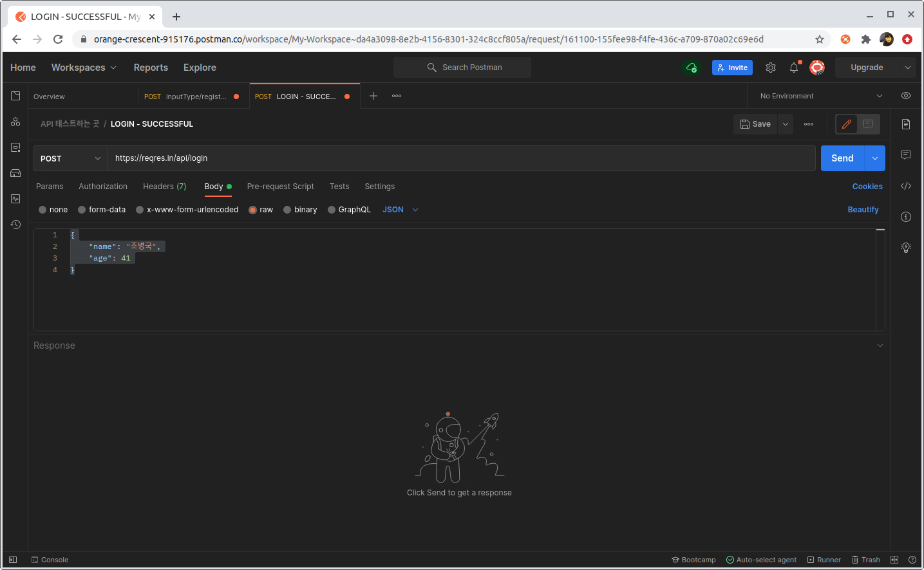Click the Search Postman field
924x570 pixels.
[462, 68]
